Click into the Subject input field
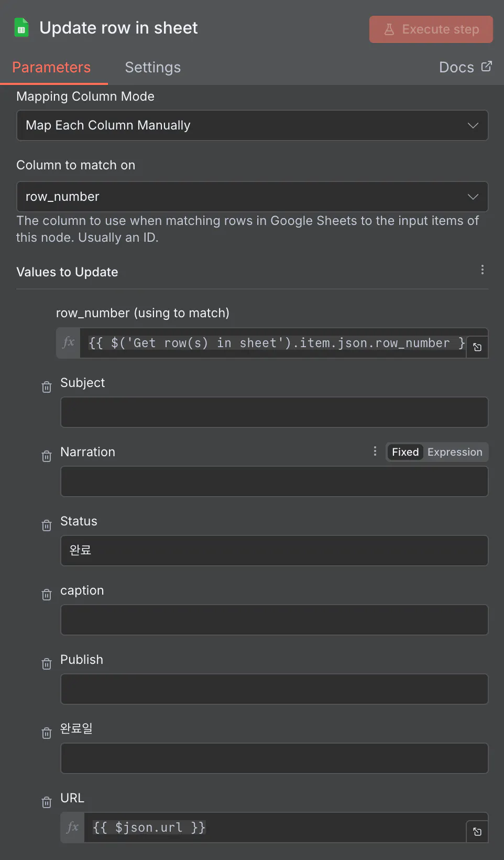The image size is (504, 860). coord(274,412)
